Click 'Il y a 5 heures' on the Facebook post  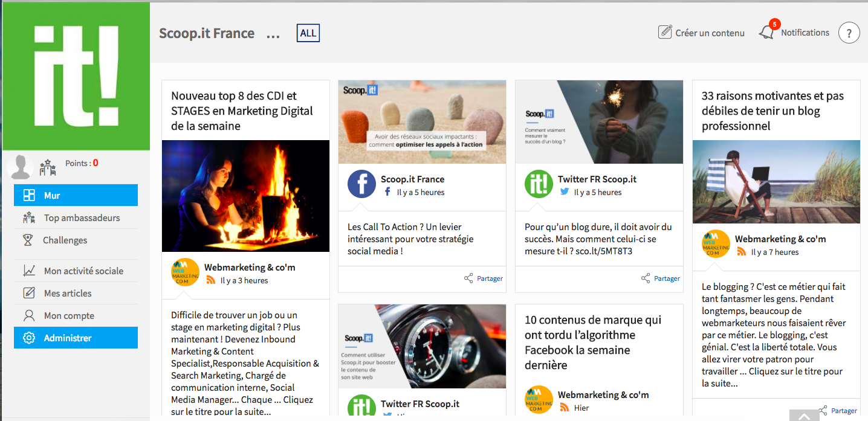tap(421, 193)
